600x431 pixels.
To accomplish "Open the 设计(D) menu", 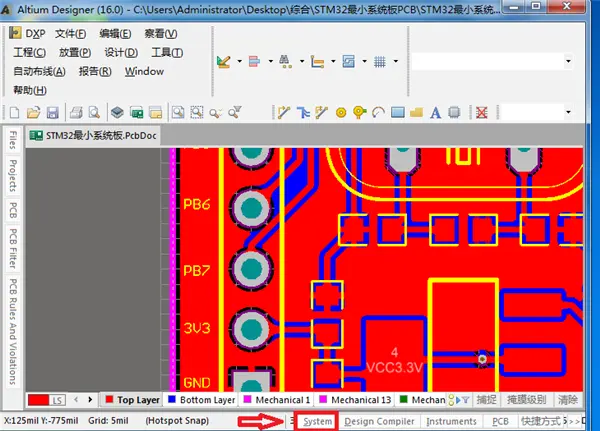I will 121,52.
